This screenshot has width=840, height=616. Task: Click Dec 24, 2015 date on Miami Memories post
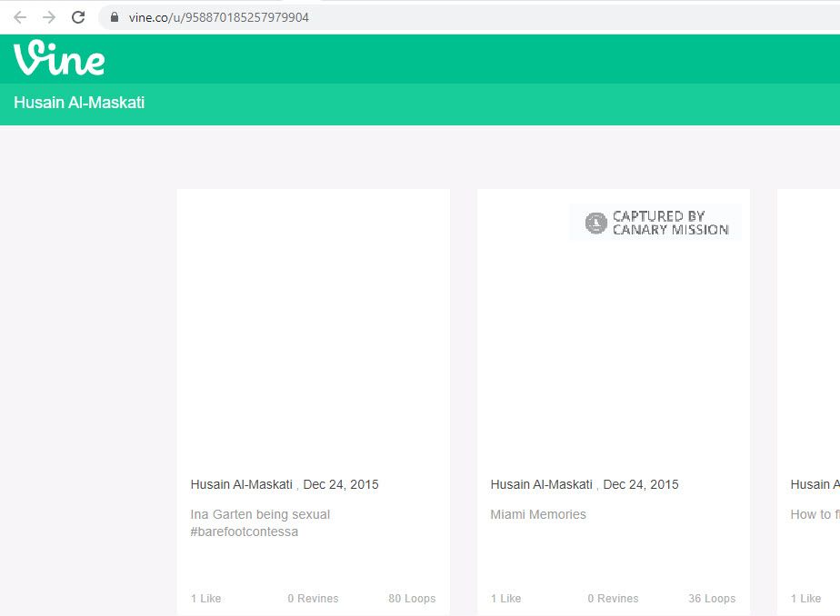(641, 484)
